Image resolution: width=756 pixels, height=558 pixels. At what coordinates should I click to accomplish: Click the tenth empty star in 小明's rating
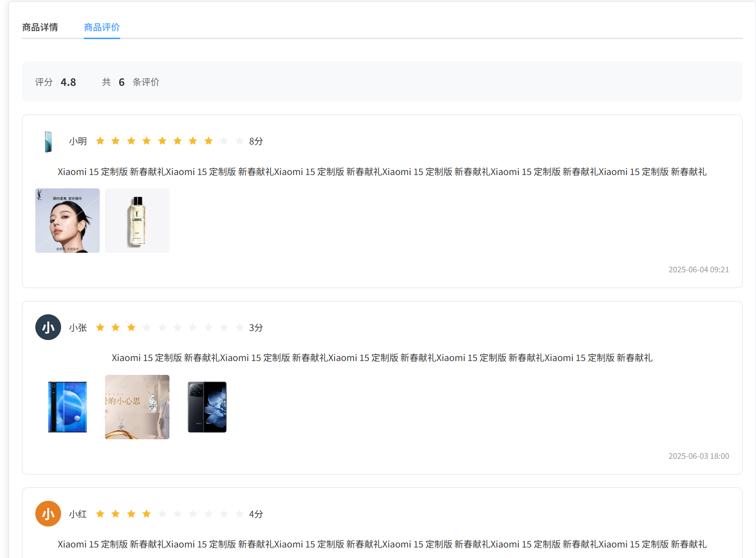[240, 141]
